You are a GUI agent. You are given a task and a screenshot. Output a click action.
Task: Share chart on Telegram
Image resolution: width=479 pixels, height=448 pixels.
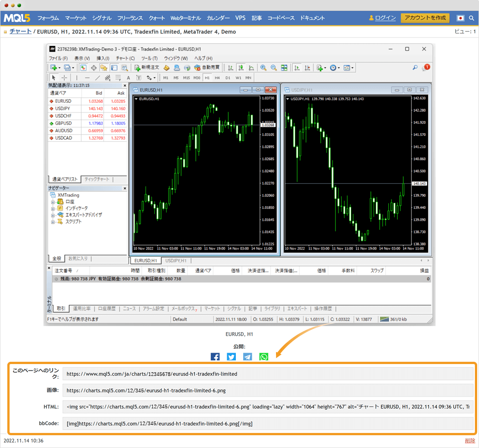click(247, 357)
